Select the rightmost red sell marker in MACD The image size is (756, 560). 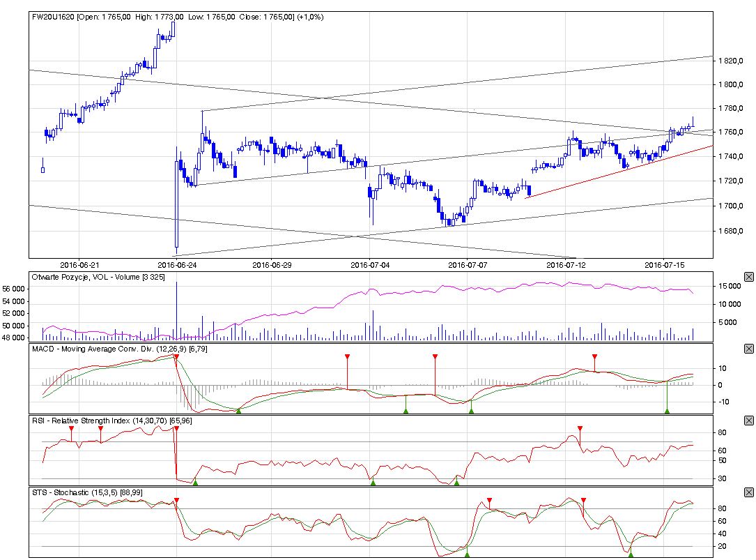(594, 357)
